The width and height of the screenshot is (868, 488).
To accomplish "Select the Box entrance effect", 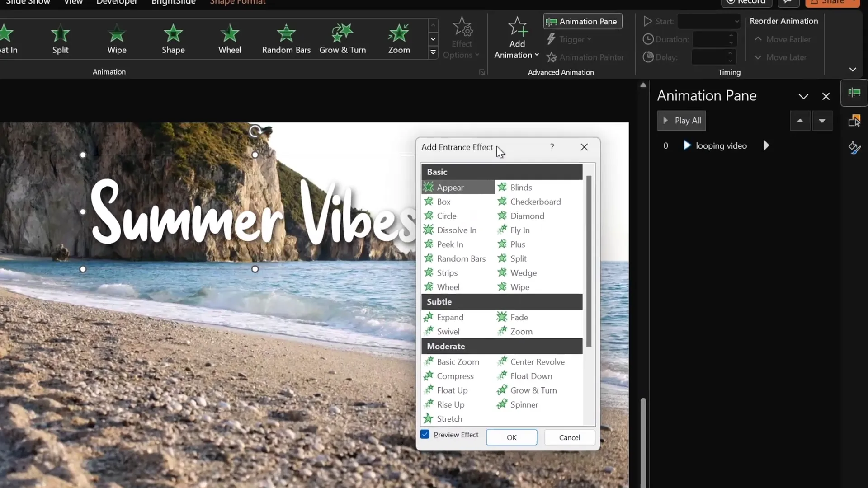I will (x=443, y=202).
